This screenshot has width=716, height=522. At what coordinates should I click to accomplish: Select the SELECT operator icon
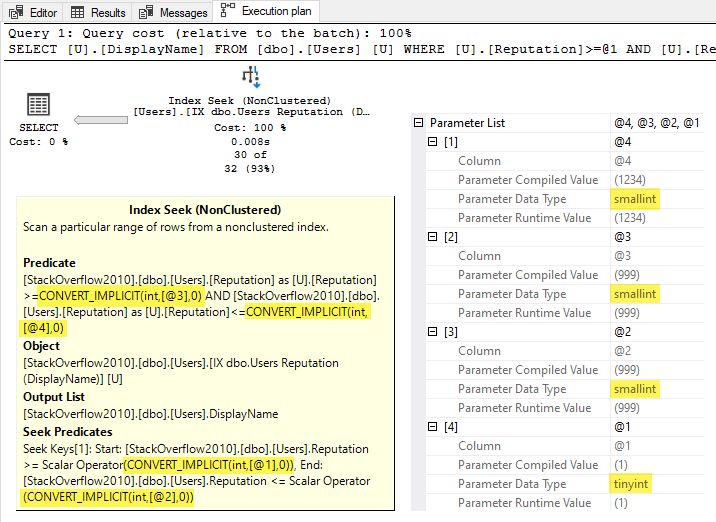[38, 105]
